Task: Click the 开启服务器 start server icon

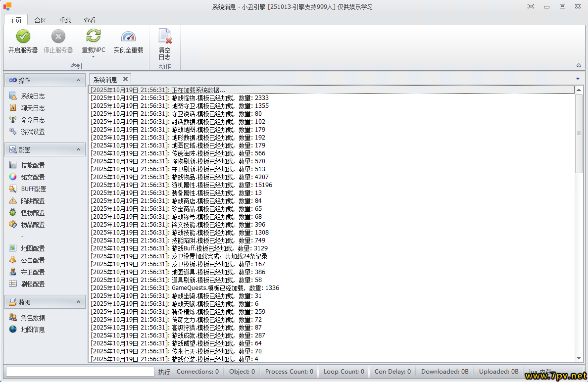Action: click(x=23, y=37)
